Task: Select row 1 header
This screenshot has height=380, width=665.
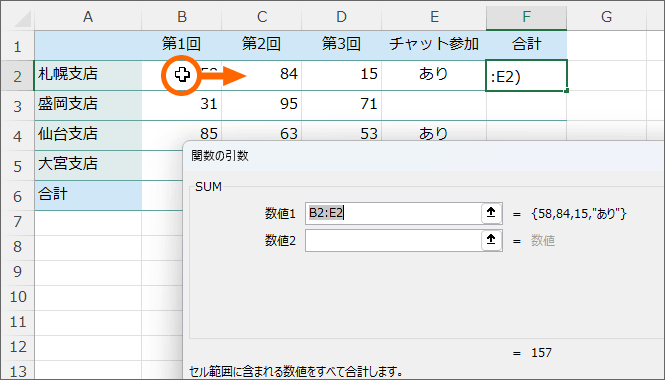Action: pos(17,45)
